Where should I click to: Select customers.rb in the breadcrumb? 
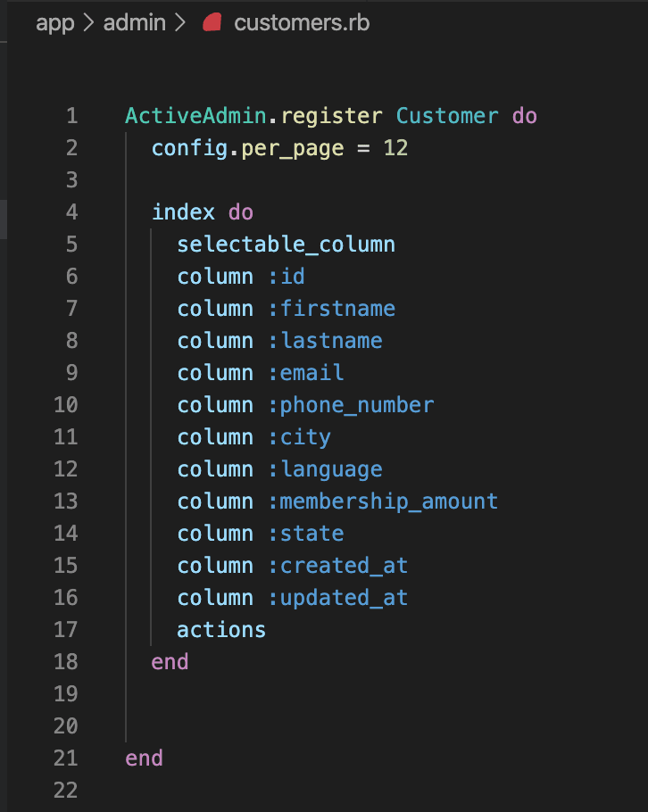coord(301,23)
